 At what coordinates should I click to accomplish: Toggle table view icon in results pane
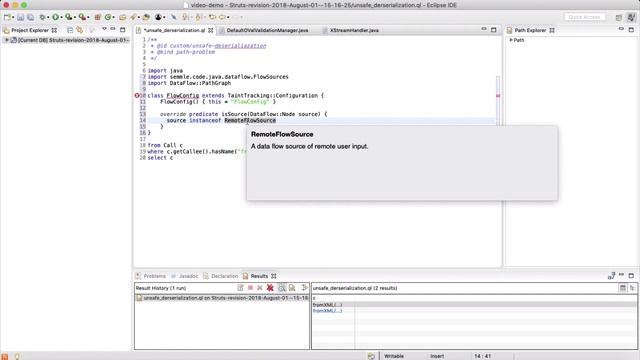(x=622, y=288)
